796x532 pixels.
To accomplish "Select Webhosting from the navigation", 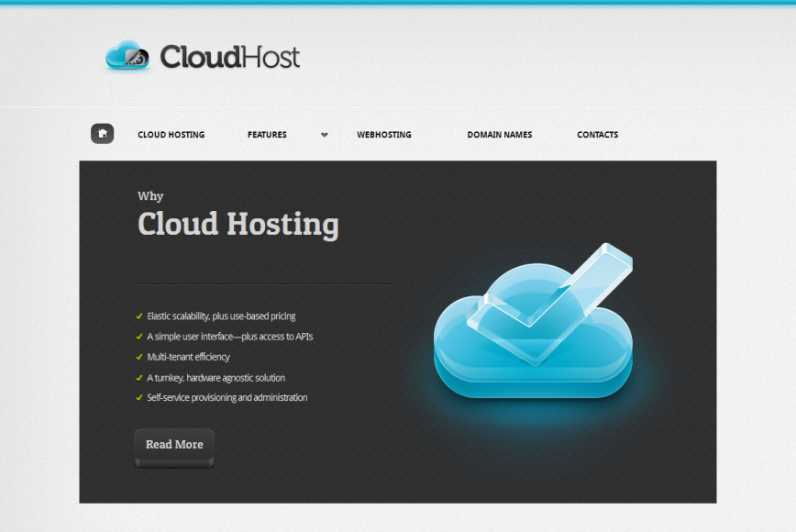I will point(384,134).
